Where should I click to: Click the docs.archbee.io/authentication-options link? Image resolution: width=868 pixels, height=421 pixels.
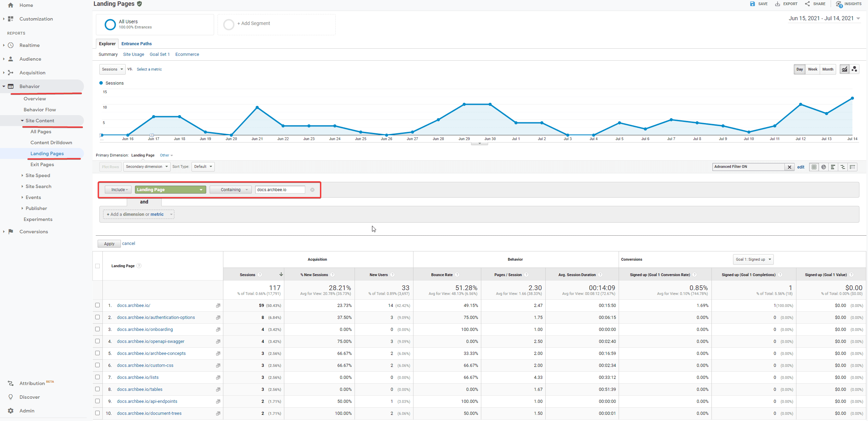(156, 318)
